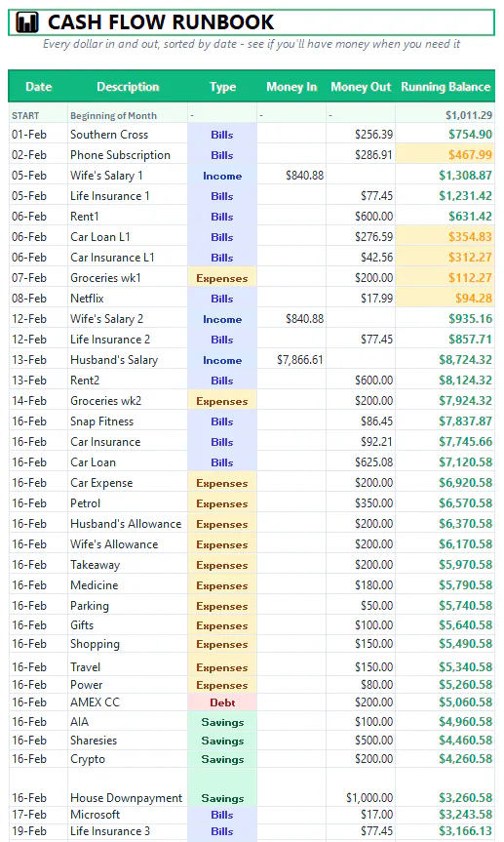The height and width of the screenshot is (842, 504).
Task: Click the Husband's Allowance description
Action: click(128, 524)
